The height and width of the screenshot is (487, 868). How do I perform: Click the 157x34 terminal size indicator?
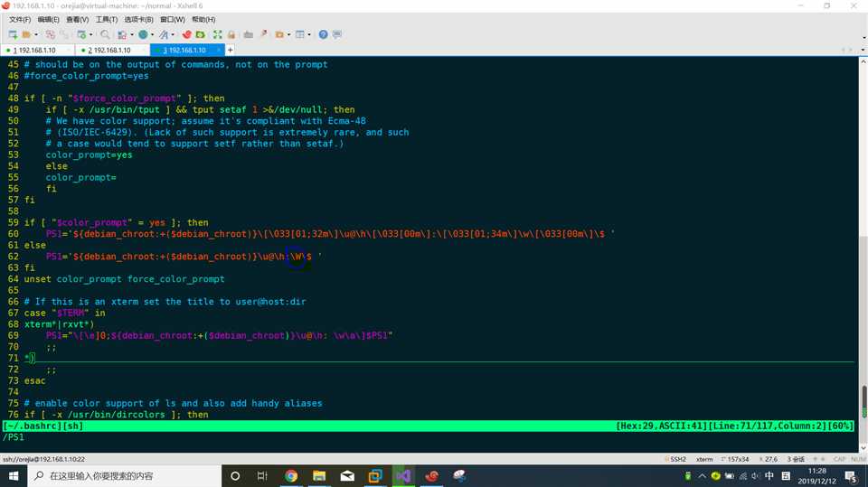pos(735,459)
